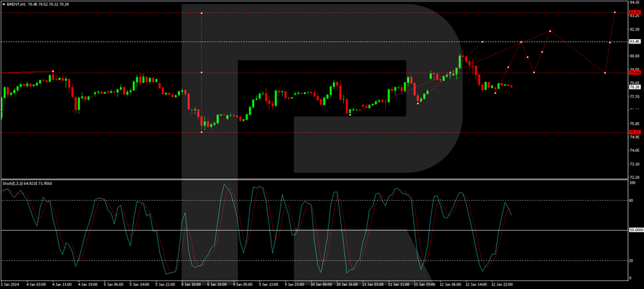Click the 74.05 price scale label
The image size is (644, 289).
[635, 151]
